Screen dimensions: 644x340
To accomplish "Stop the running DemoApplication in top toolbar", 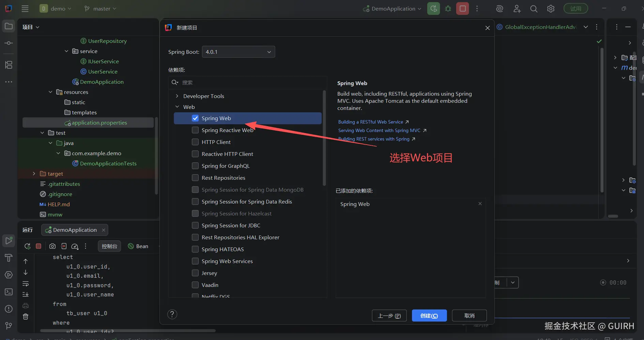I will [x=463, y=9].
